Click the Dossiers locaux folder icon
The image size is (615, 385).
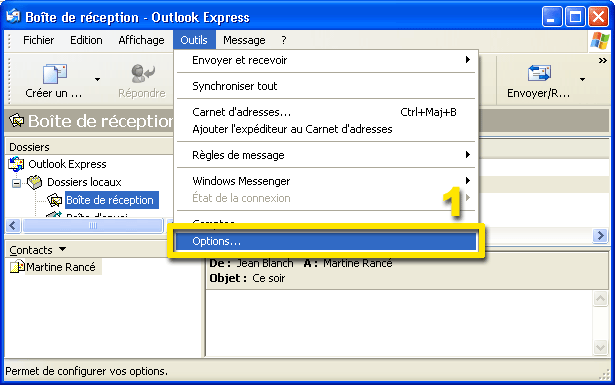[35, 182]
